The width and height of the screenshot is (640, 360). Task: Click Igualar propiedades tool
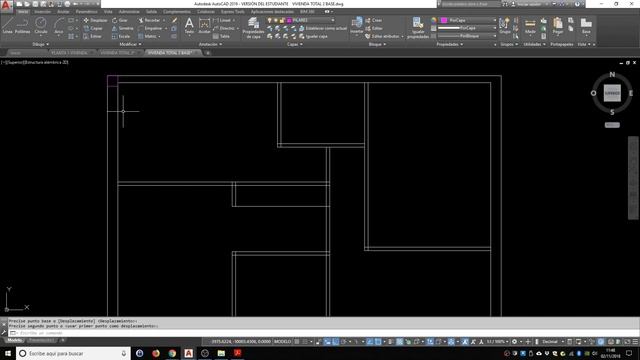point(418,28)
